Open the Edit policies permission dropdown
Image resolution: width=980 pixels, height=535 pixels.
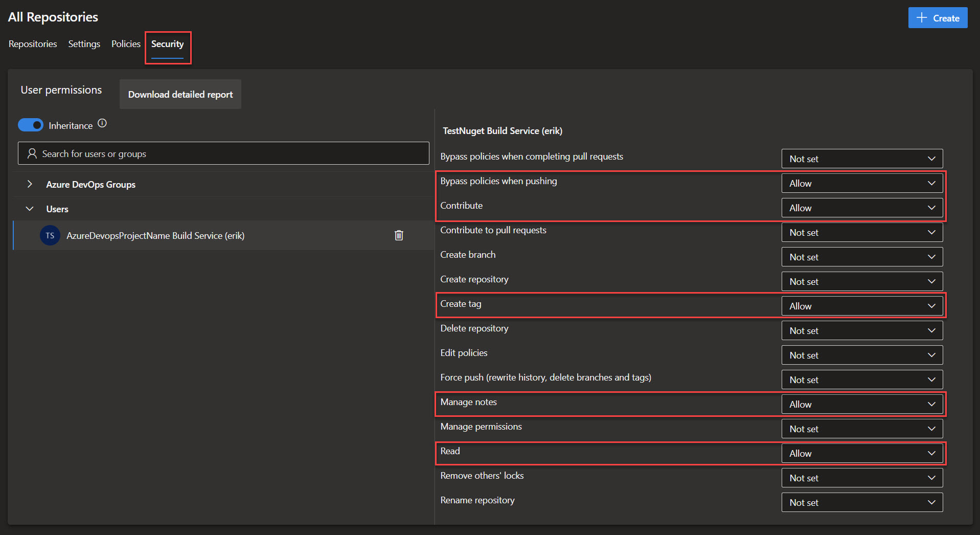pyautogui.click(x=862, y=355)
